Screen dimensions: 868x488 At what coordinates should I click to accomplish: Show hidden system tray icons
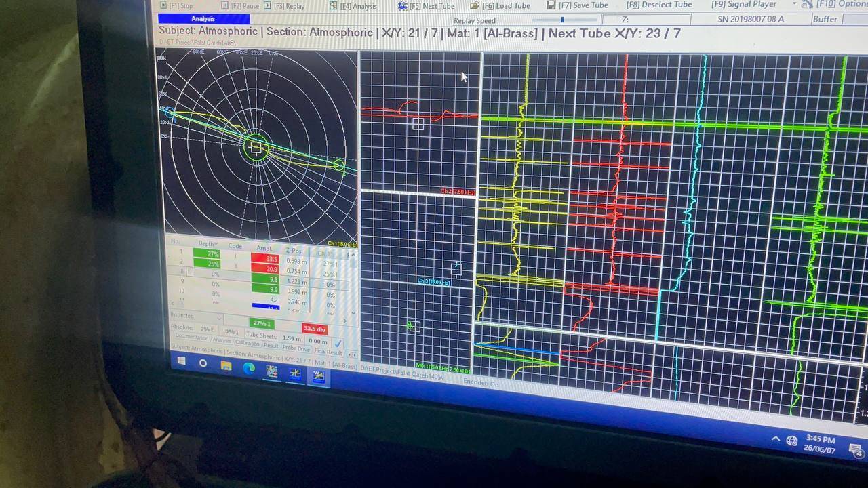coord(775,439)
